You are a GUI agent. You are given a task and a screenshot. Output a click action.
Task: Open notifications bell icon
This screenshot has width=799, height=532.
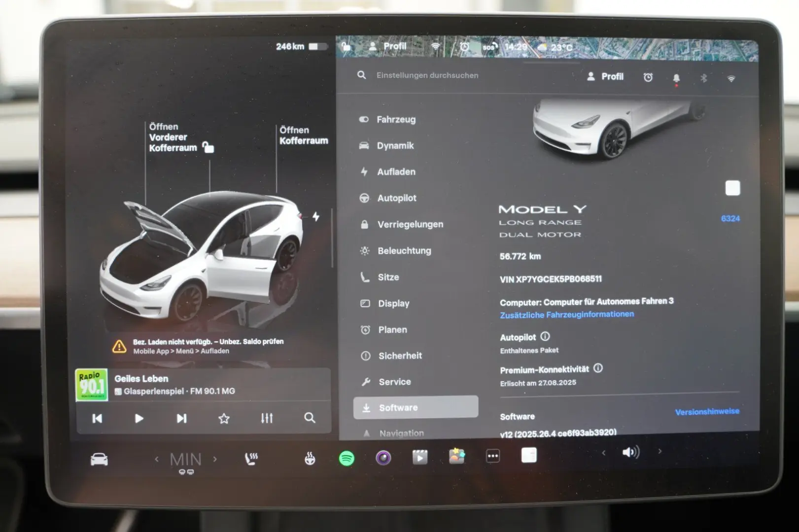point(676,78)
